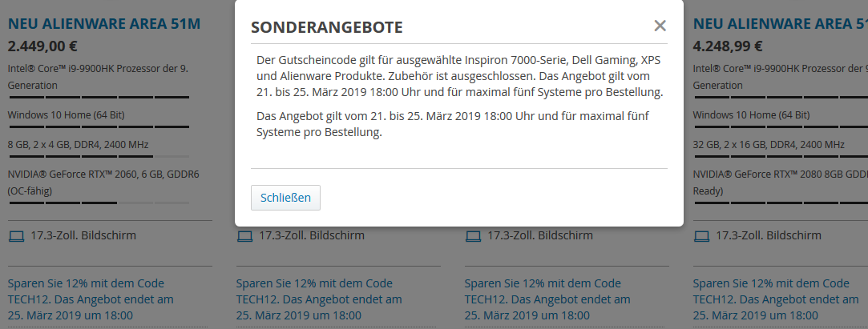The width and height of the screenshot is (868, 329).
Task: Open the 4.248,99 € Neu Alienware Area title link
Action: pyautogui.click(x=780, y=24)
